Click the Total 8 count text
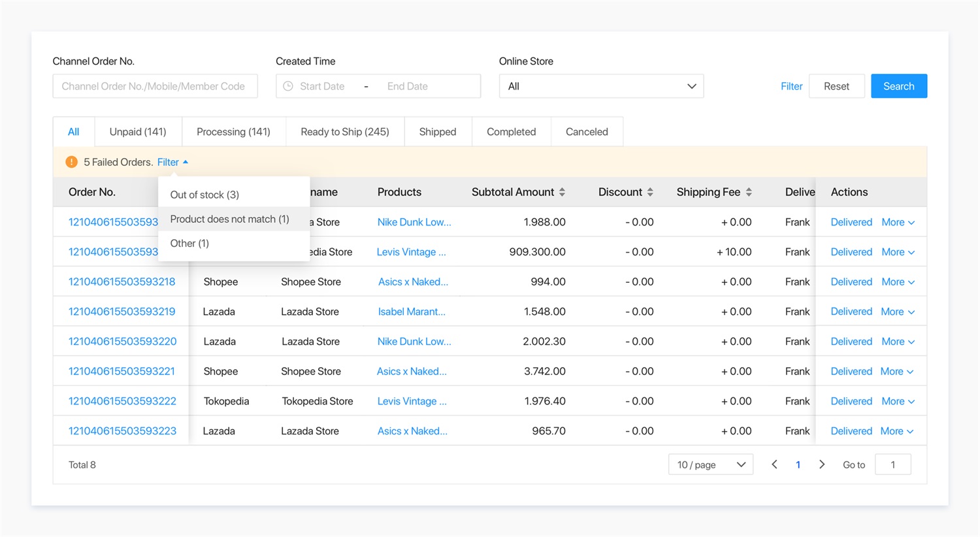This screenshot has height=537, width=980. point(82,465)
